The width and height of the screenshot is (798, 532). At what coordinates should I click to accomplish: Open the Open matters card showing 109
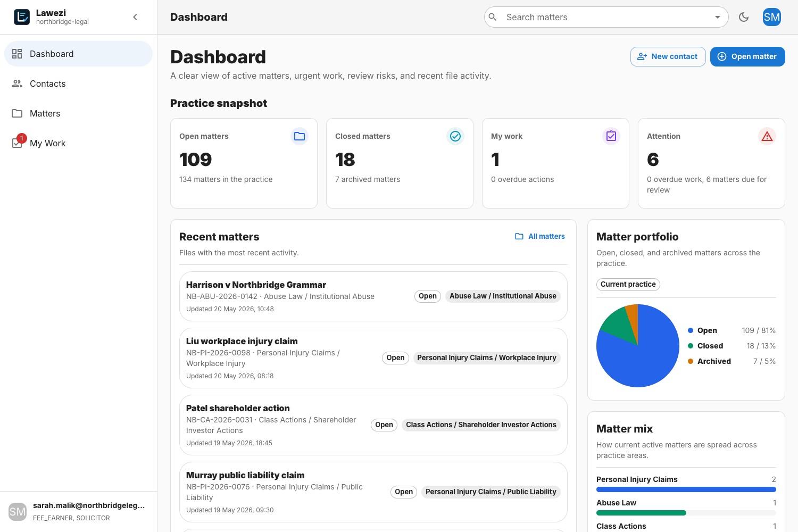point(244,163)
